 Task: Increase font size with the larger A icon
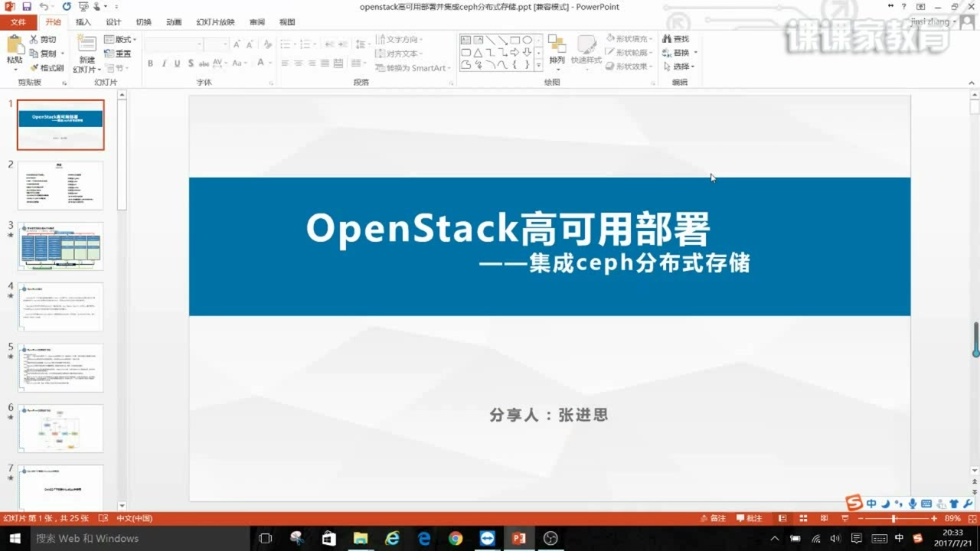pyautogui.click(x=237, y=44)
